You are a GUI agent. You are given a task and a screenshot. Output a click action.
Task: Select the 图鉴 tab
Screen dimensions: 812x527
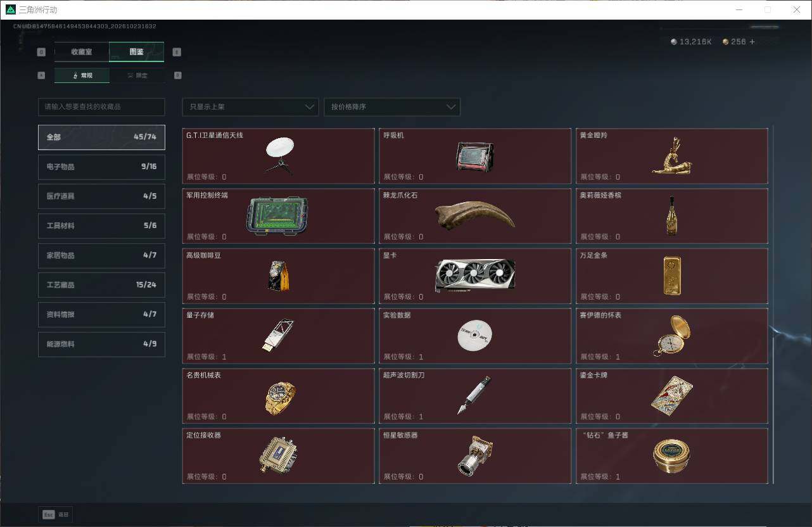tap(137, 52)
